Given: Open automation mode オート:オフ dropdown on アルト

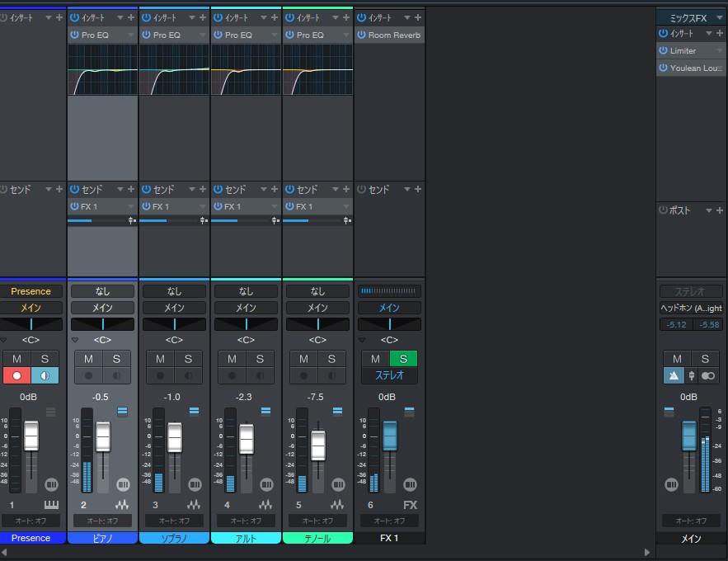Looking at the screenshot, I should (245, 521).
